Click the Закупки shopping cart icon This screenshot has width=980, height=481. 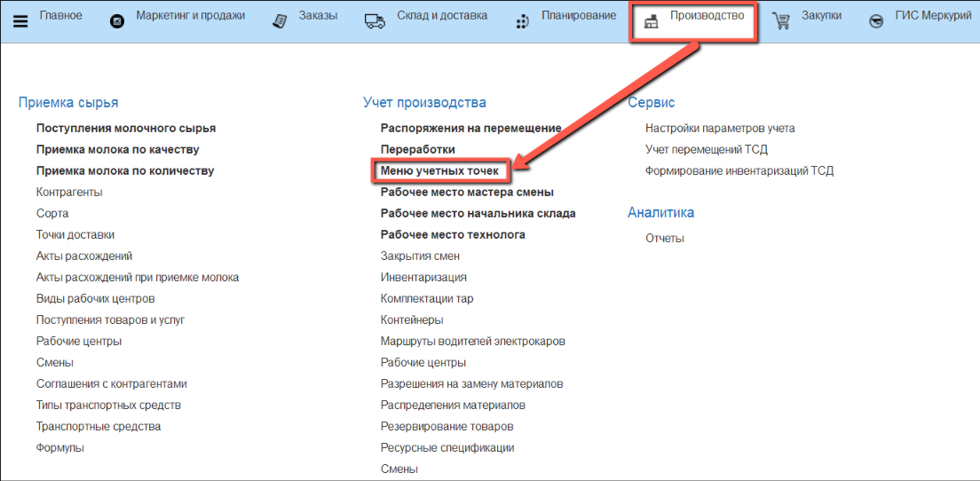click(x=782, y=21)
